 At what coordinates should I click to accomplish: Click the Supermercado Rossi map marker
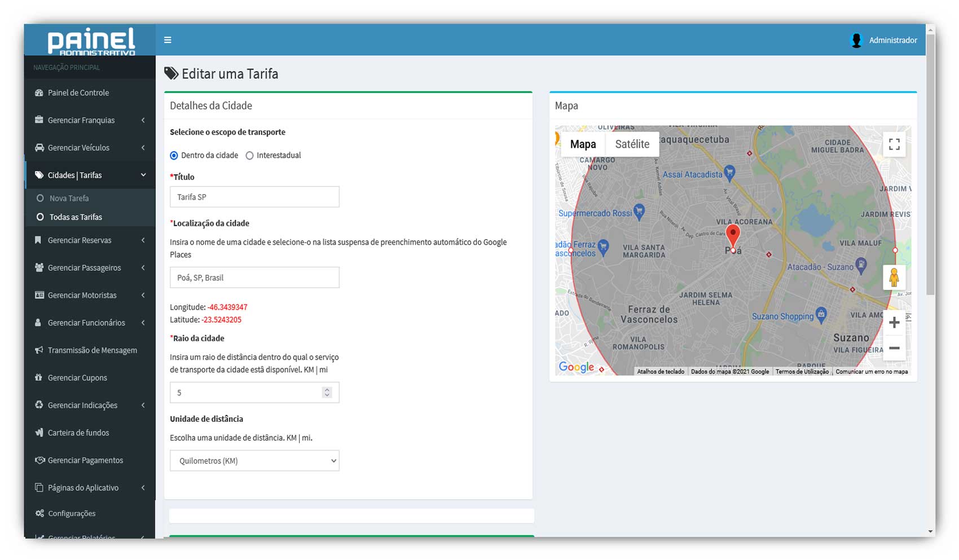click(x=639, y=211)
